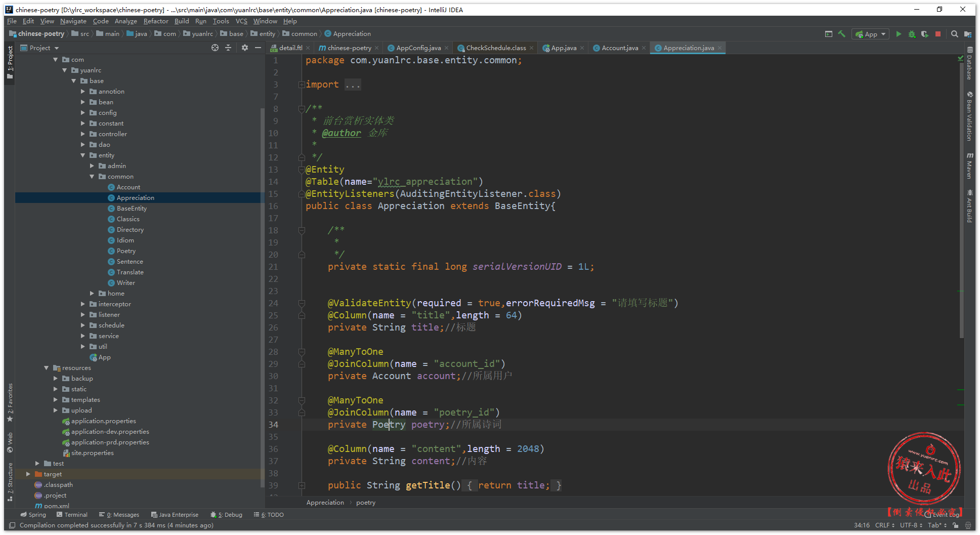Viewport: 980px width, 535px height.
Task: Open the Ant Build tool window
Action: click(x=970, y=206)
